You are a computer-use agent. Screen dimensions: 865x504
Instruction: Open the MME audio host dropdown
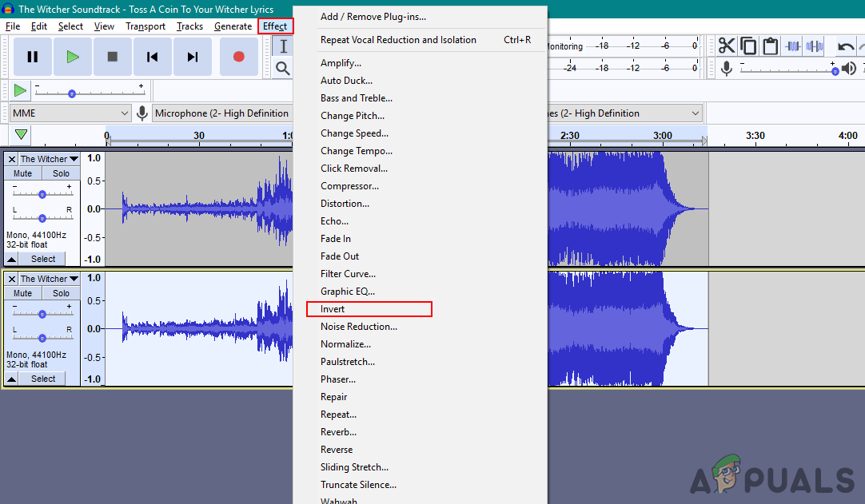click(70, 113)
